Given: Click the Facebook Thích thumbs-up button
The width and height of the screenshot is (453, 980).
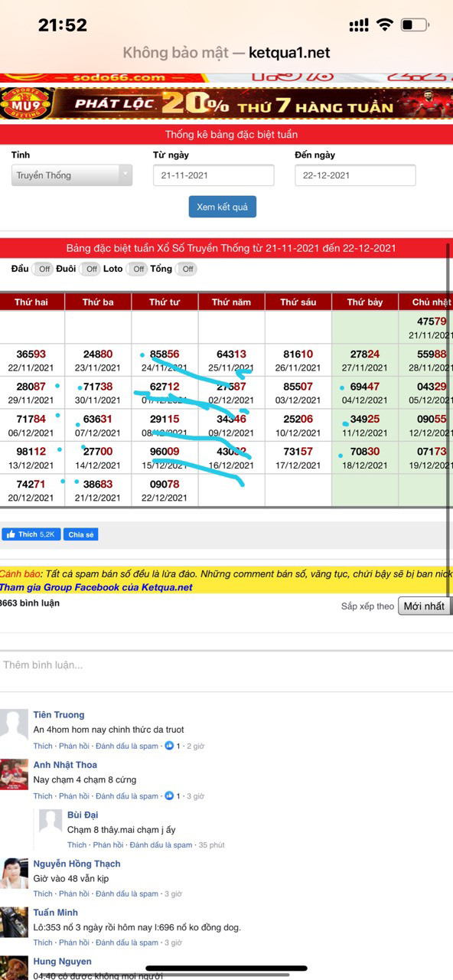Looking at the screenshot, I should click(x=31, y=534).
